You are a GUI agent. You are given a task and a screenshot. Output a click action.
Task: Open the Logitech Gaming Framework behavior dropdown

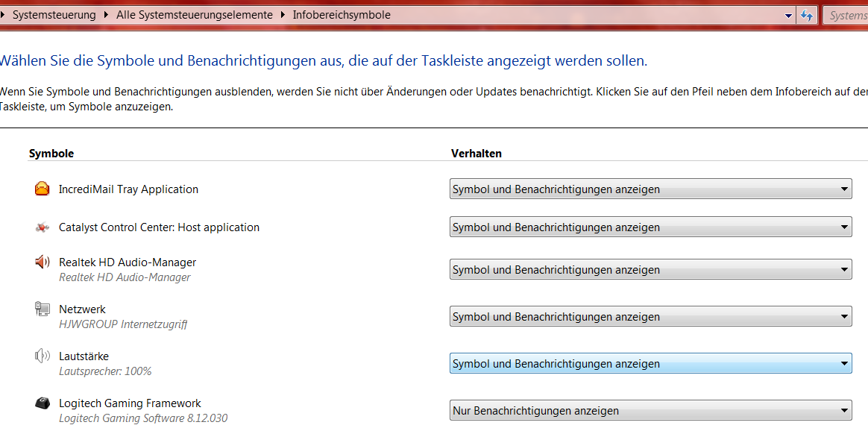tap(650, 411)
